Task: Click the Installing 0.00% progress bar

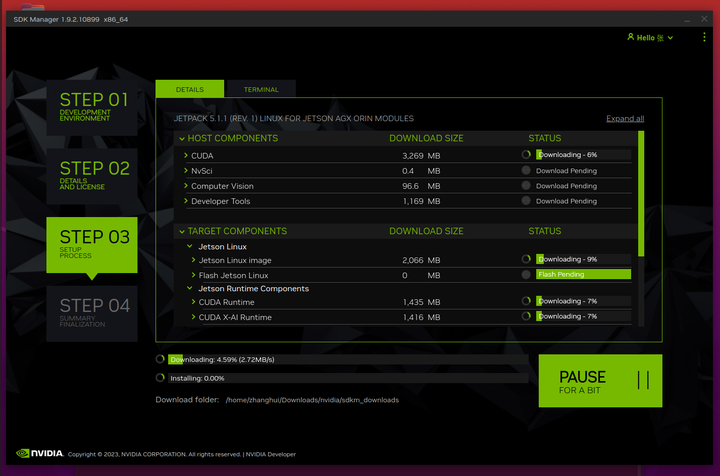Action: [x=348, y=378]
